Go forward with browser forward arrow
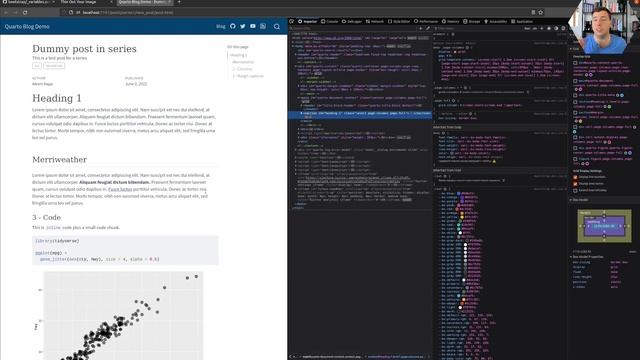Screen dimensions: 640x360 [16, 13]
